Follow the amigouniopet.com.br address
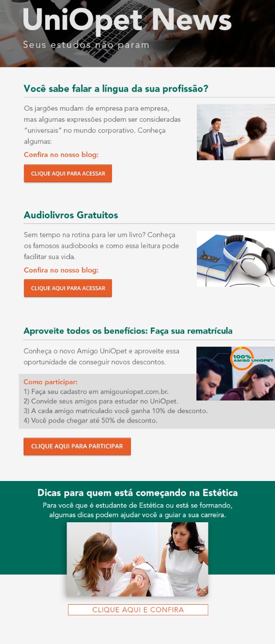This screenshot has height=644, width=275. click(x=134, y=391)
